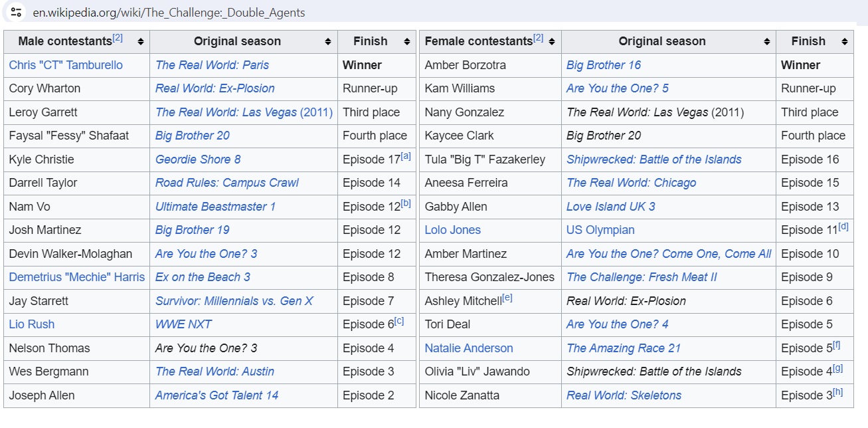Follow the Lolo Jones link
Viewport: 868px width, 428px height.
click(453, 230)
